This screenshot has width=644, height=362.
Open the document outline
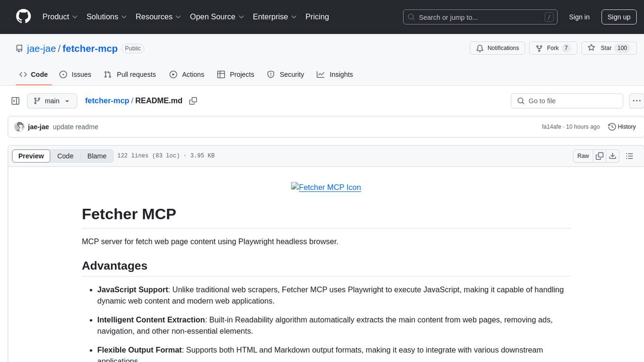(629, 156)
